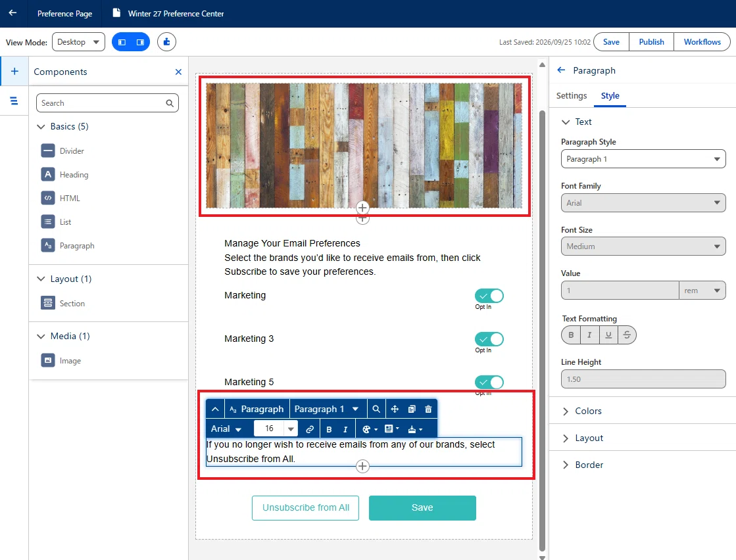Select the HTML component
736x560 pixels.
tap(61, 198)
